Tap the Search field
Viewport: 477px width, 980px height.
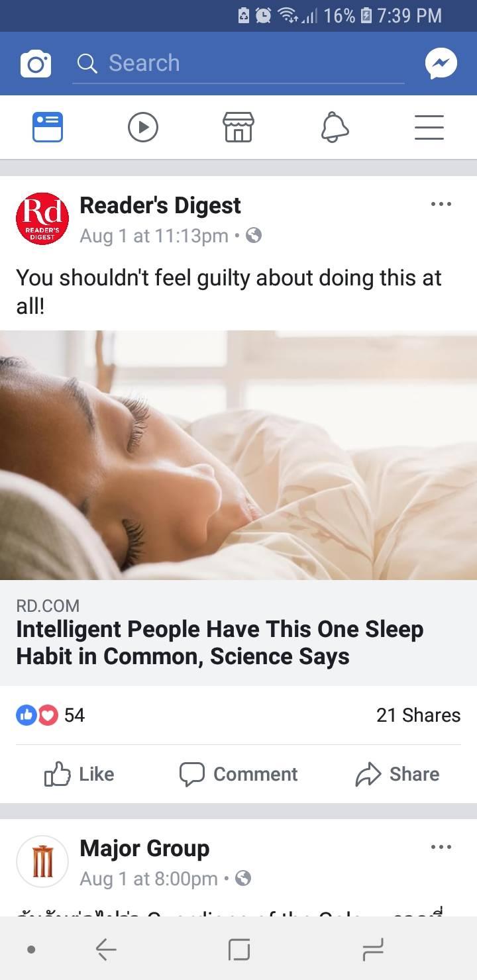coord(238,64)
